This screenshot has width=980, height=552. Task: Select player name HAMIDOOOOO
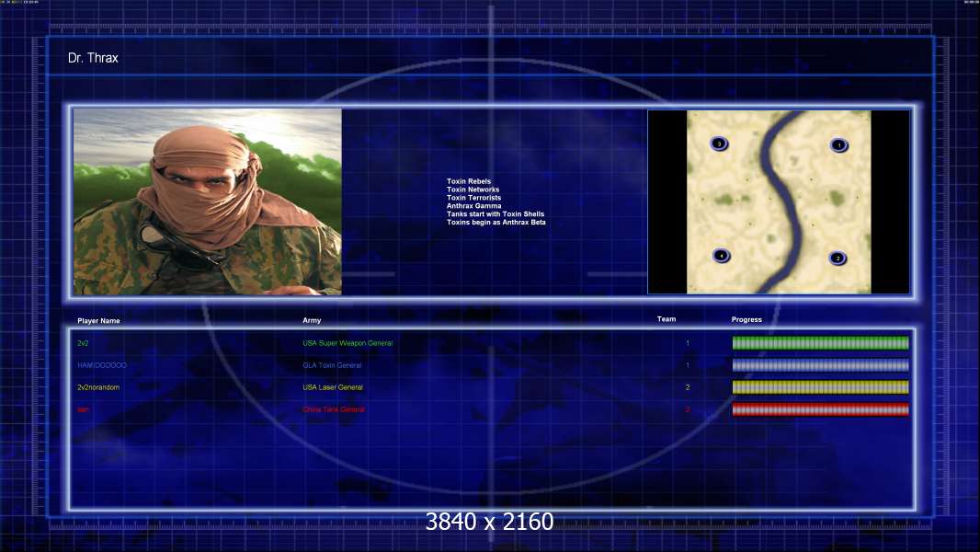click(x=102, y=365)
